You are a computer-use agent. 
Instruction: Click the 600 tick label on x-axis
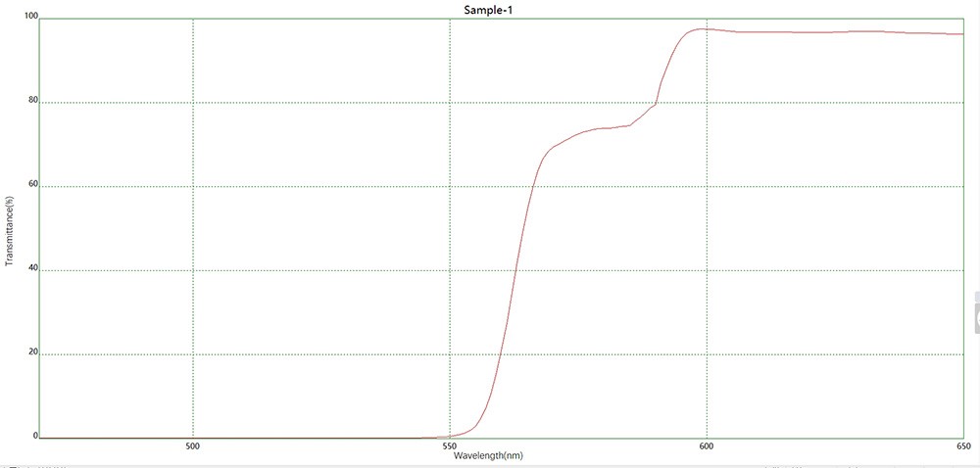pos(706,446)
